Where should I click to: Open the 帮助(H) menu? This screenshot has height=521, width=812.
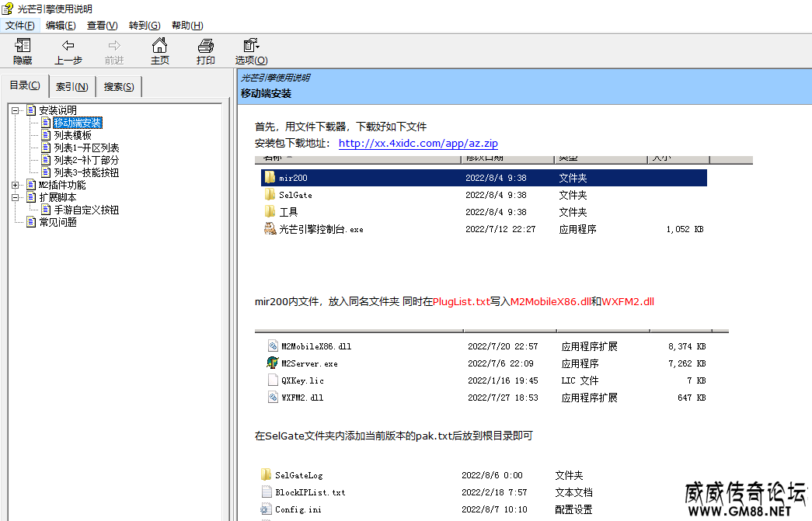click(x=187, y=26)
